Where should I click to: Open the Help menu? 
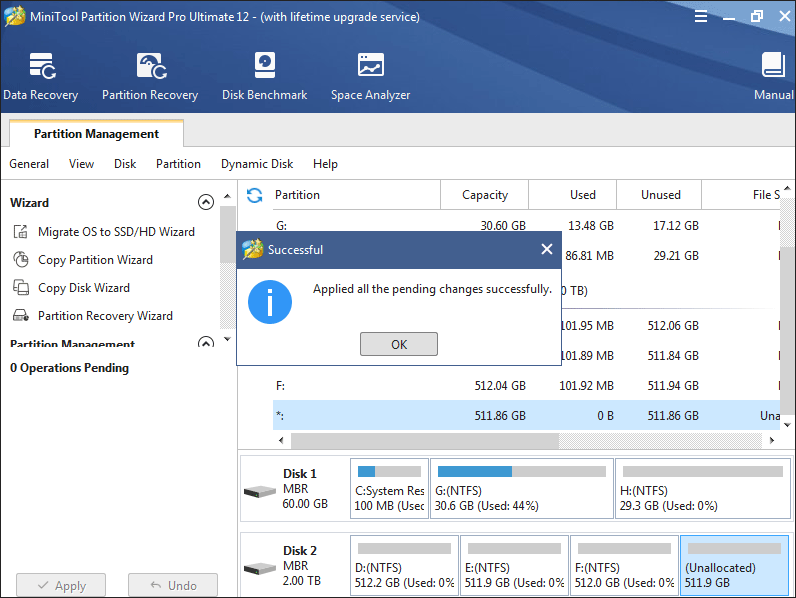[325, 164]
